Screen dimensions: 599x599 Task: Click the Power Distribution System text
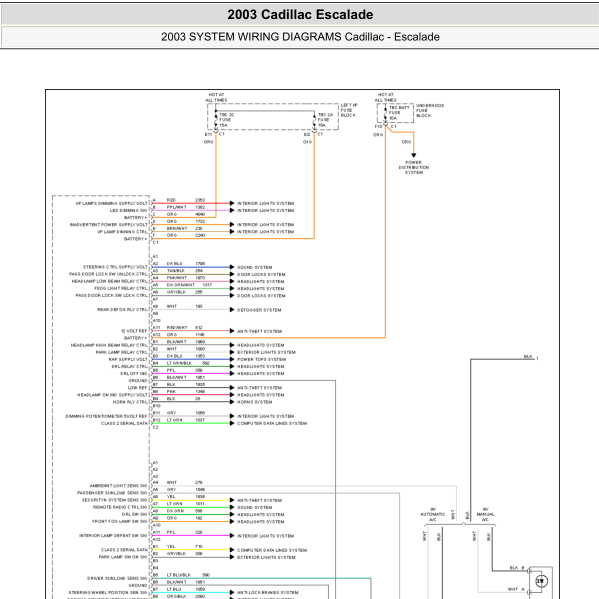point(414,167)
